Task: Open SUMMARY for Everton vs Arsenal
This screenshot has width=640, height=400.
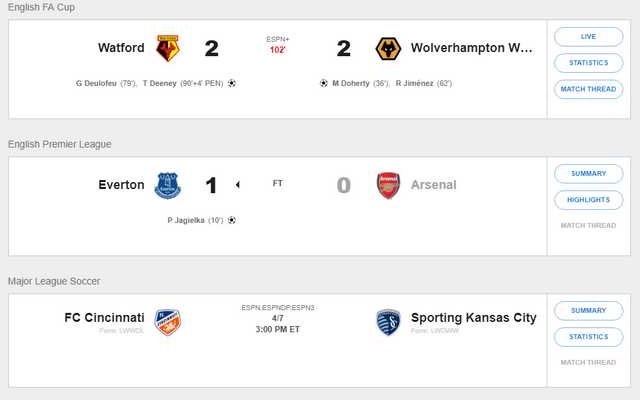Action: (589, 173)
